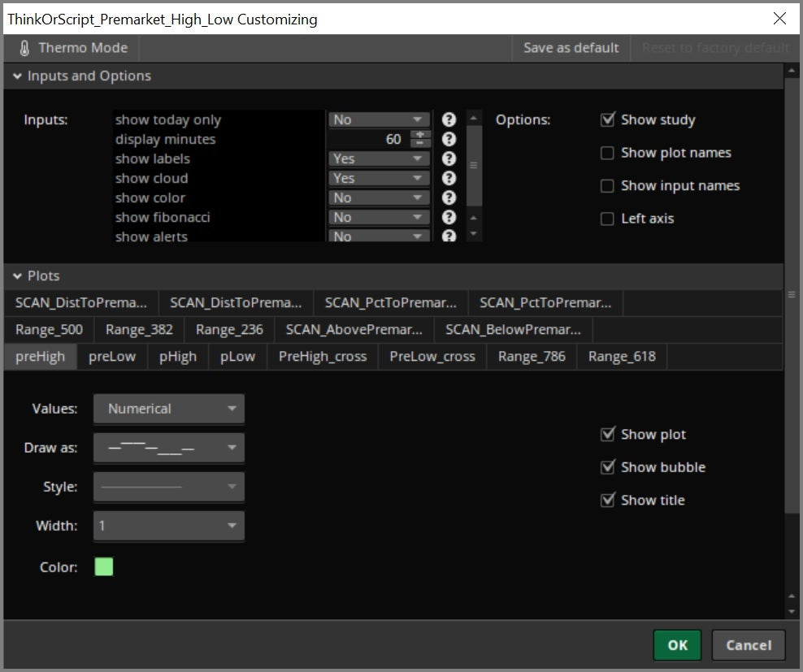Image resolution: width=803 pixels, height=672 pixels.
Task: Click the Thermo Mode thermometer icon
Action: 24,47
